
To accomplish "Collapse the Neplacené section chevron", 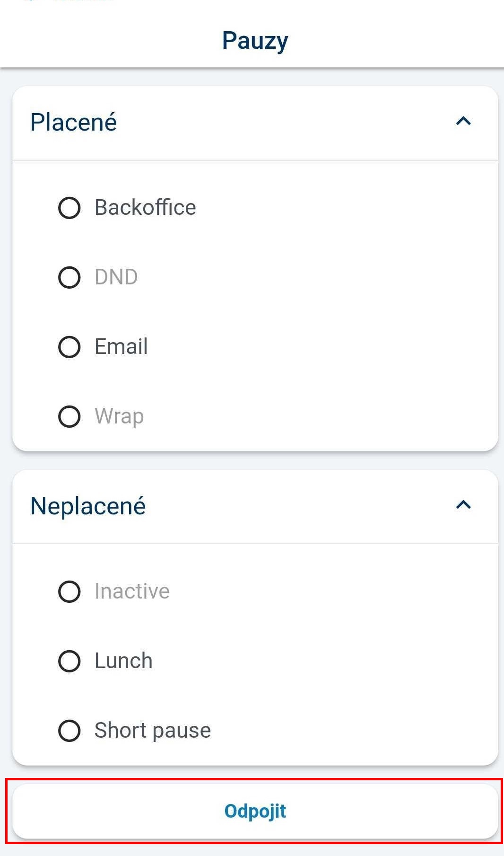I will tap(463, 505).
